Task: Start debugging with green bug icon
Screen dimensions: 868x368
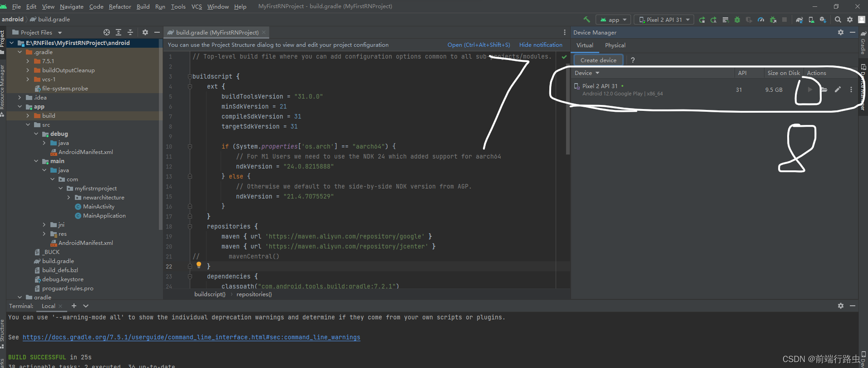Action: point(737,20)
